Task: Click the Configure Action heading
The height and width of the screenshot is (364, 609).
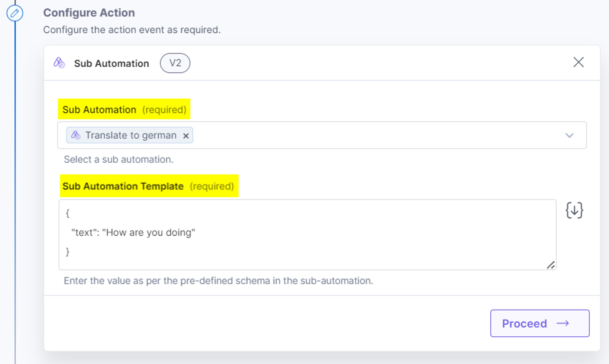Action: (x=89, y=13)
